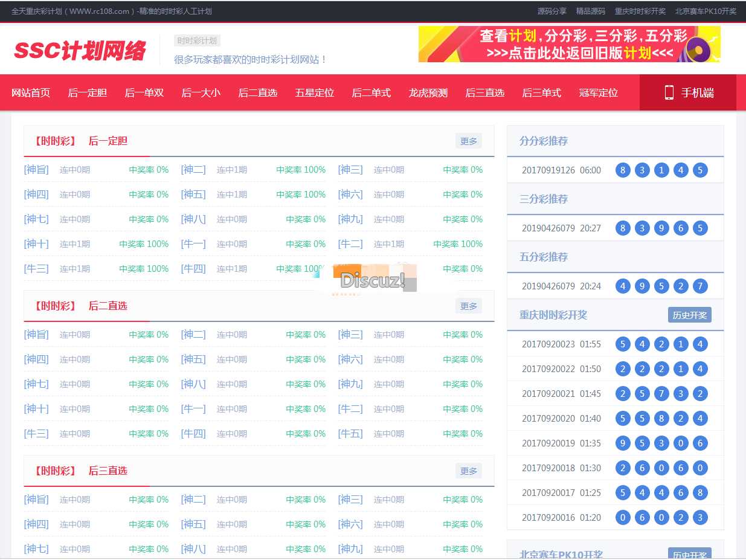The height and width of the screenshot is (560, 746).
Task: Open [神四] plan in 后三直选 section
Action: tap(36, 524)
